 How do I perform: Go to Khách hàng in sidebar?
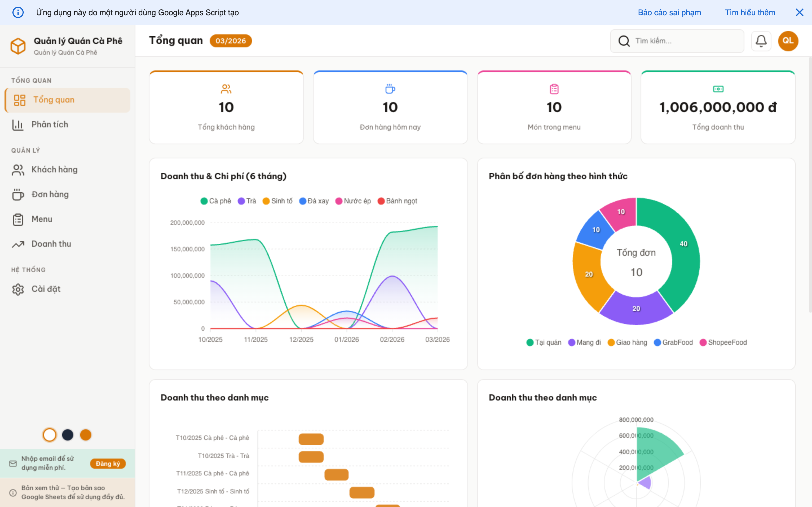(54, 170)
